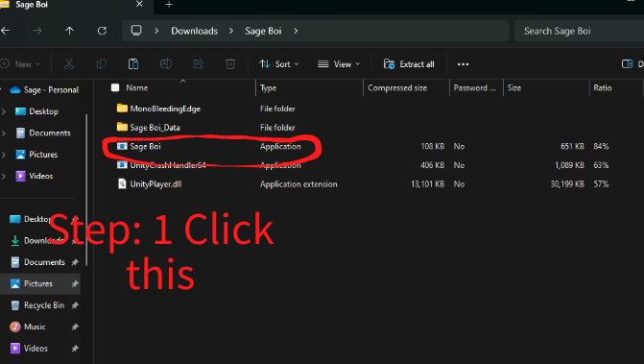
Task: Expand the Documents tree node chevron
Action: (4, 133)
